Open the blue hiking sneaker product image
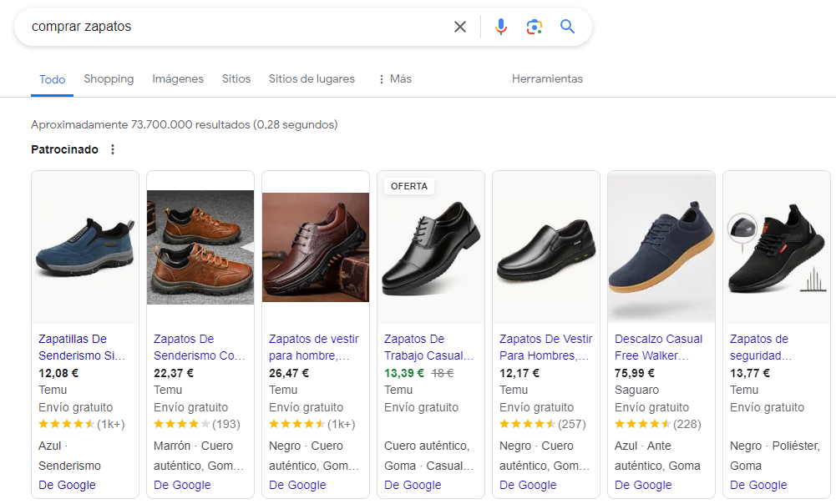Screen dimensions: 836x504 point(85,247)
